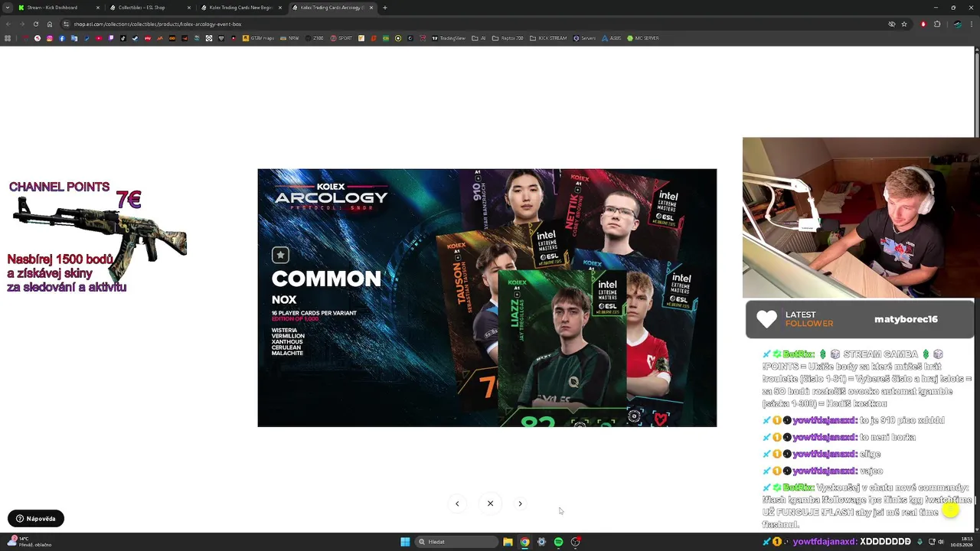
Task: Open the Twitch bookmark
Action: [111, 38]
